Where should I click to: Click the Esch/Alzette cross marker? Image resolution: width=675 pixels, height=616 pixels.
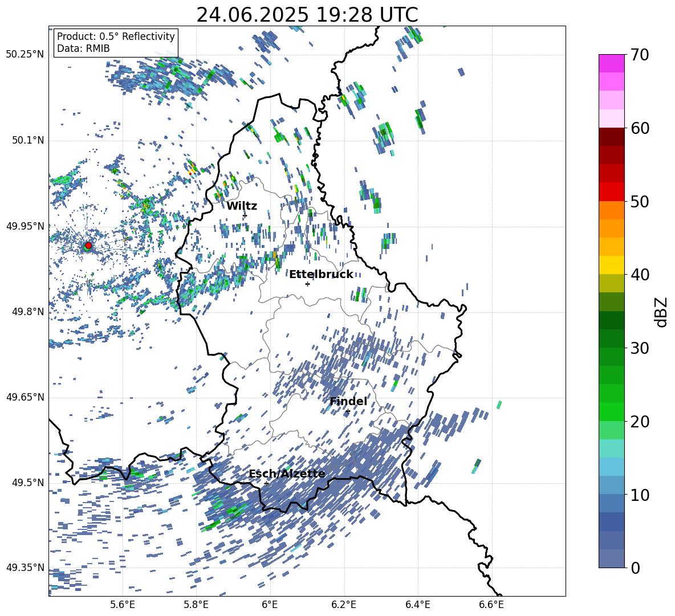tap(266, 483)
